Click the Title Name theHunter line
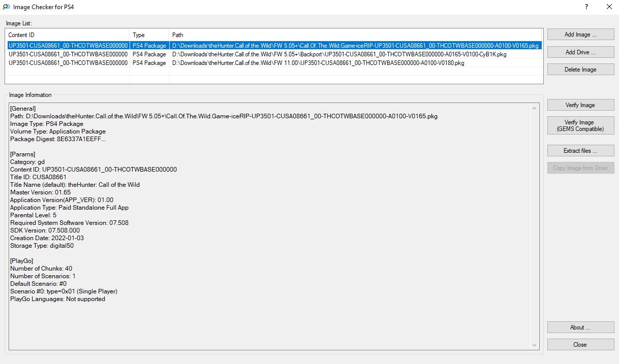The height and width of the screenshot is (364, 619). (x=75, y=185)
